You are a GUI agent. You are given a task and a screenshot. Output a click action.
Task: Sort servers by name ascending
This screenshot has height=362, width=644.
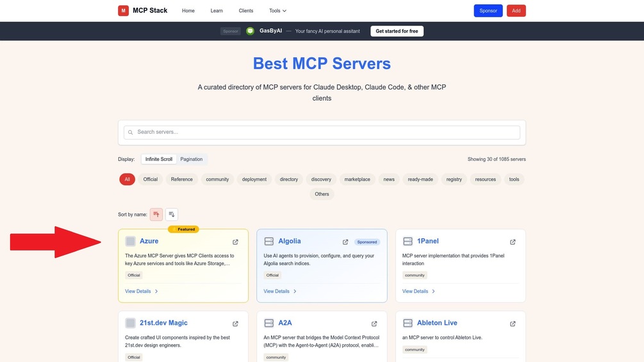(156, 214)
